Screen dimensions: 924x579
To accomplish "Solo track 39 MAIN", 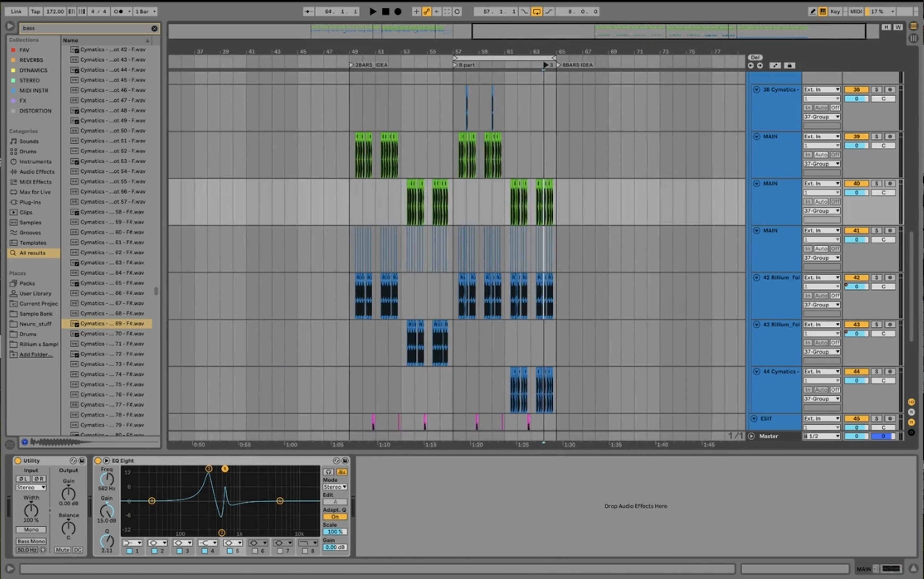I will pyautogui.click(x=877, y=137).
